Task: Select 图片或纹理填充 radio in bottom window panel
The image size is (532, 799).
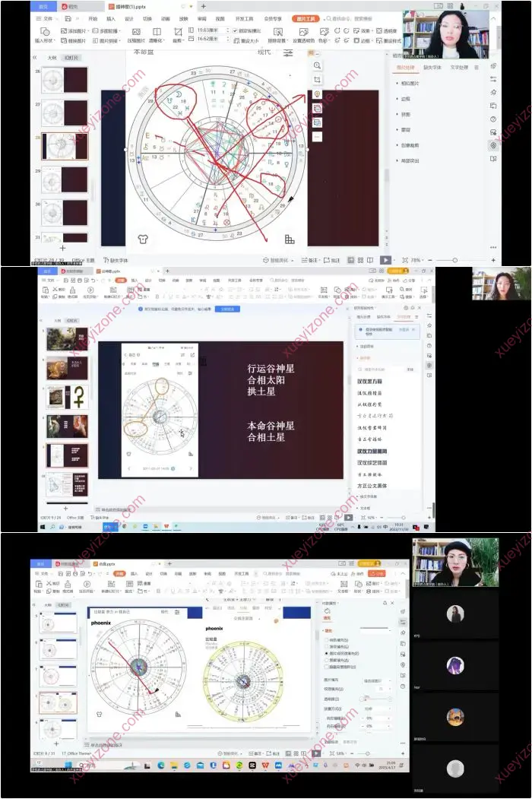Action: 327,653
